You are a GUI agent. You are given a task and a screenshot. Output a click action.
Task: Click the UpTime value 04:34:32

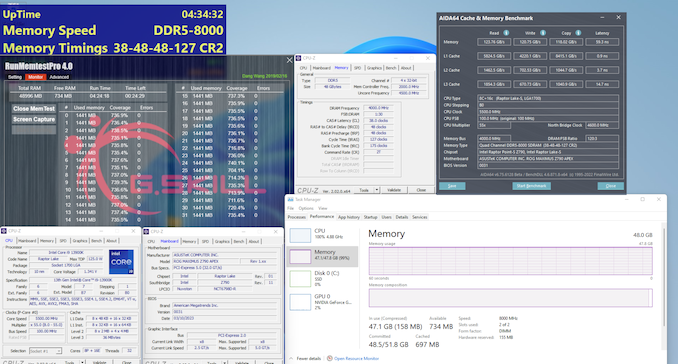[x=202, y=14]
